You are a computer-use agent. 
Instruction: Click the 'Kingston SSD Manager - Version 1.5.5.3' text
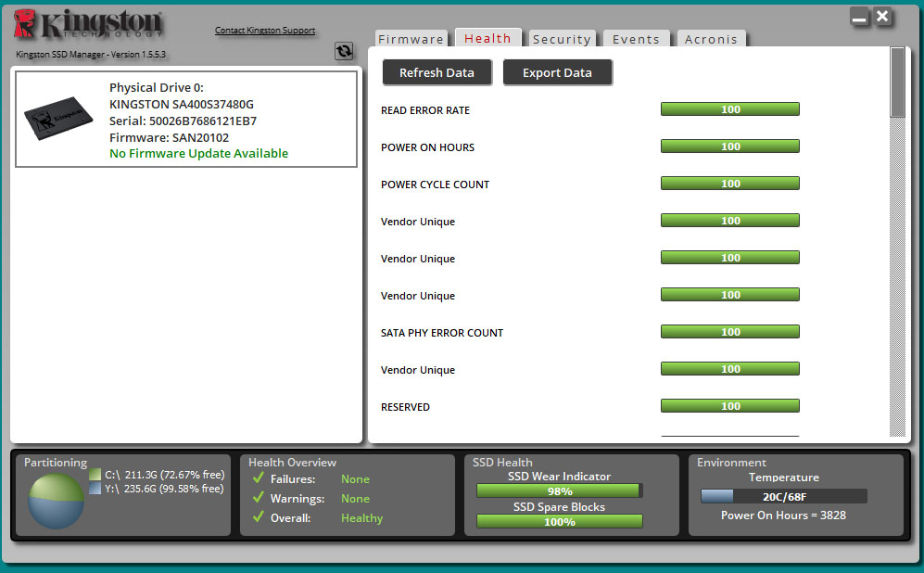[91, 54]
